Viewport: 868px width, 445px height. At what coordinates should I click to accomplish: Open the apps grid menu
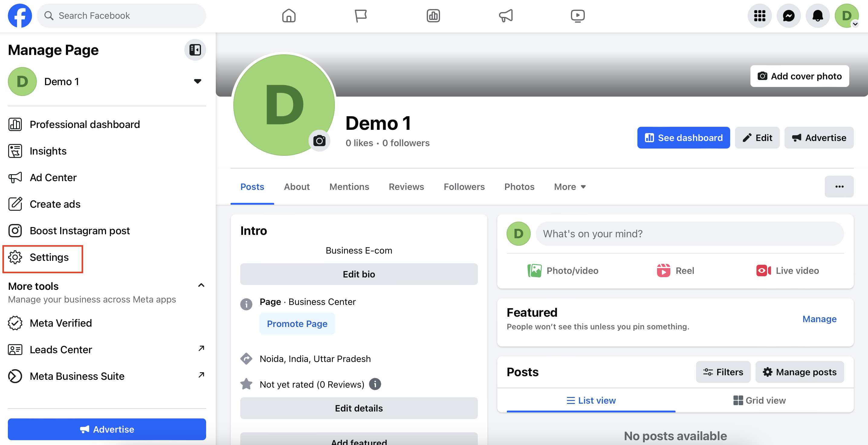click(x=759, y=15)
